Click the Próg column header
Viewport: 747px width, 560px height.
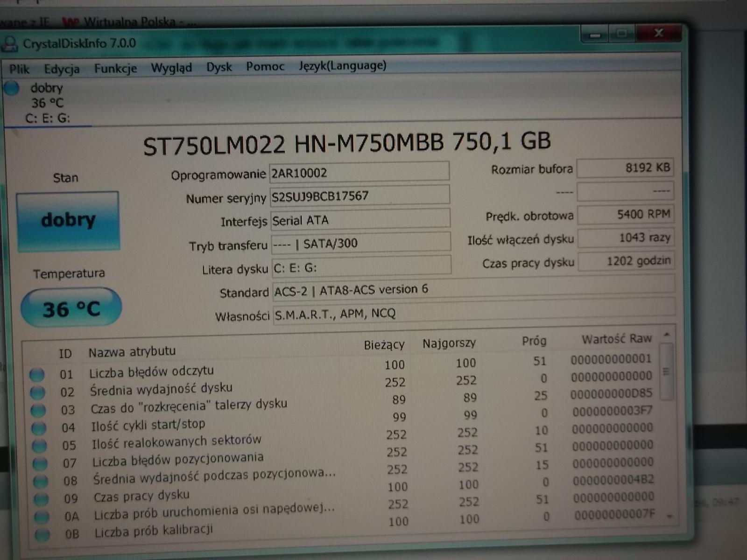(534, 341)
